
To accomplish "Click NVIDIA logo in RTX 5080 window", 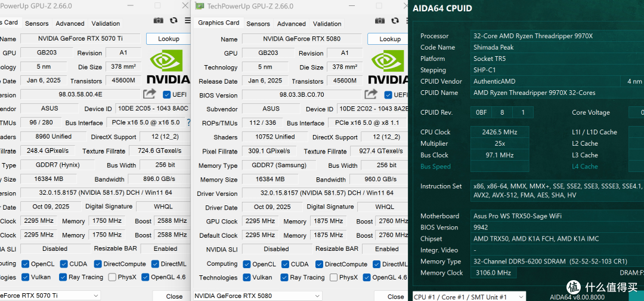I will coord(388,66).
